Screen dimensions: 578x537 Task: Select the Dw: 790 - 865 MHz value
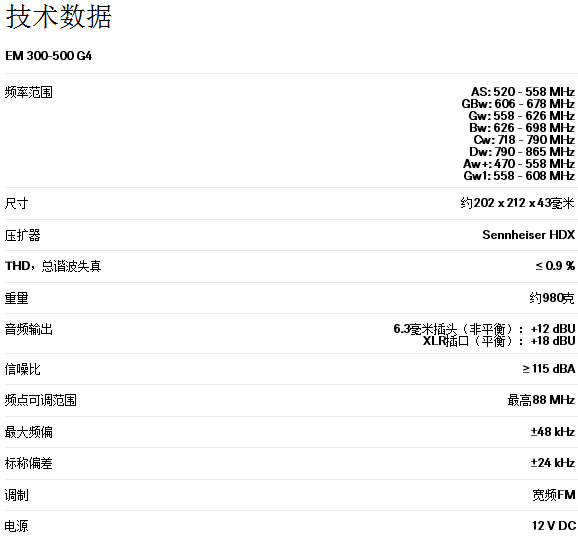click(522, 151)
